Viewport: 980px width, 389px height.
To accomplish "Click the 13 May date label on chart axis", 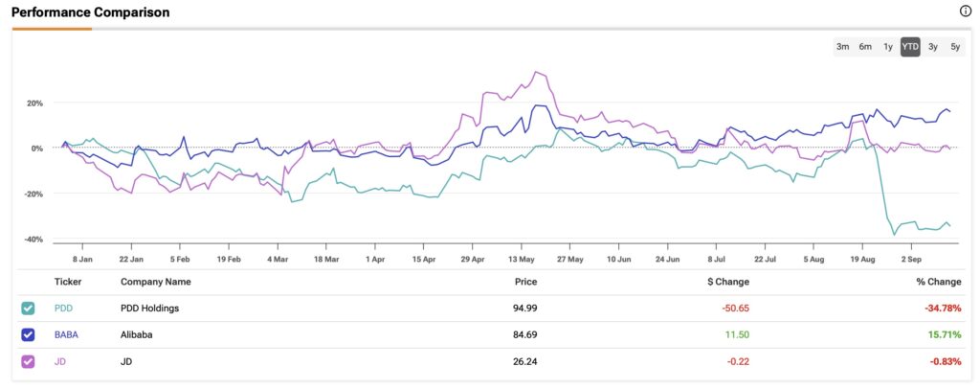I will pyautogui.click(x=522, y=259).
